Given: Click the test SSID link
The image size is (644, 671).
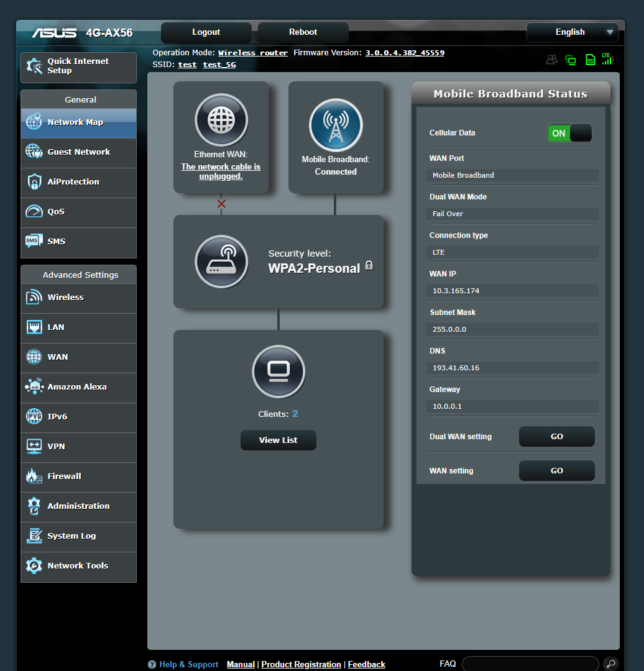Looking at the screenshot, I should (x=187, y=65).
